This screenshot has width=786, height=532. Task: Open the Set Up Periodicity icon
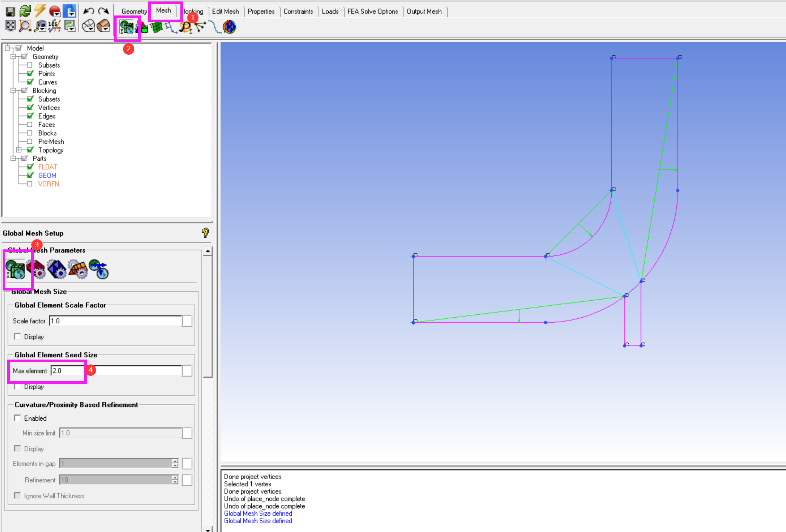(x=99, y=269)
